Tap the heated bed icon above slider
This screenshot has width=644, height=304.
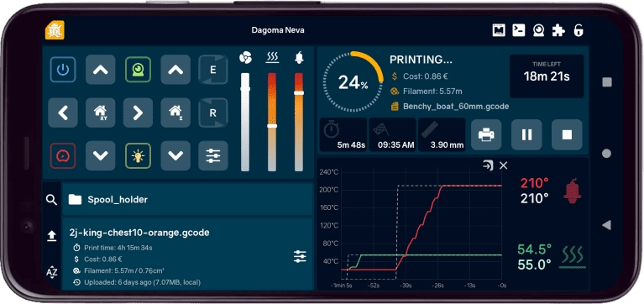click(272, 58)
